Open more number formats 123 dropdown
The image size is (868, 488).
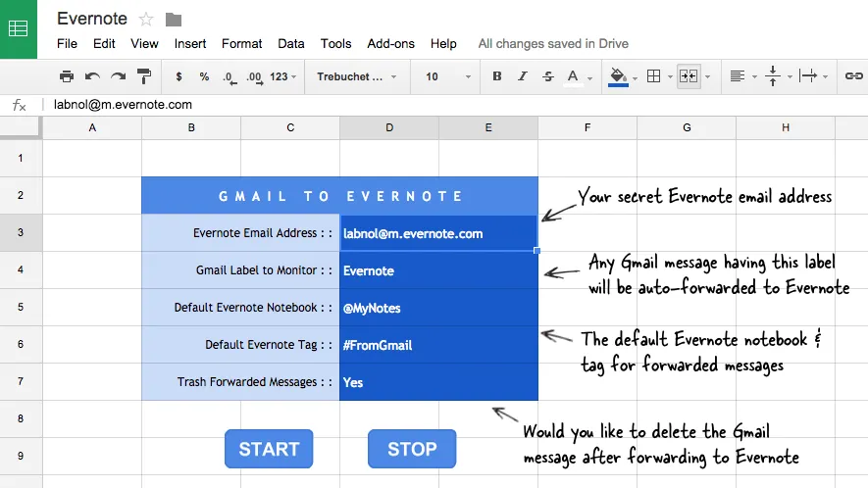tap(282, 76)
